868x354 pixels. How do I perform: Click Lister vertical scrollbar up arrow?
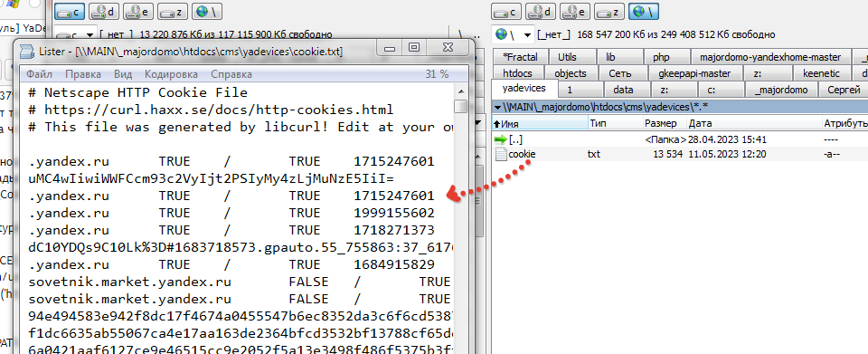tap(460, 91)
